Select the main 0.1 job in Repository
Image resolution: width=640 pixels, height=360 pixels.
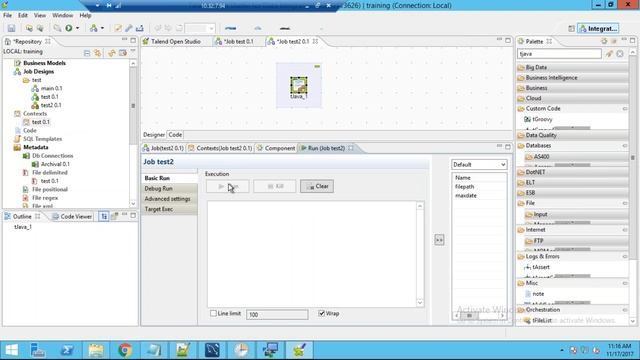[47, 88]
